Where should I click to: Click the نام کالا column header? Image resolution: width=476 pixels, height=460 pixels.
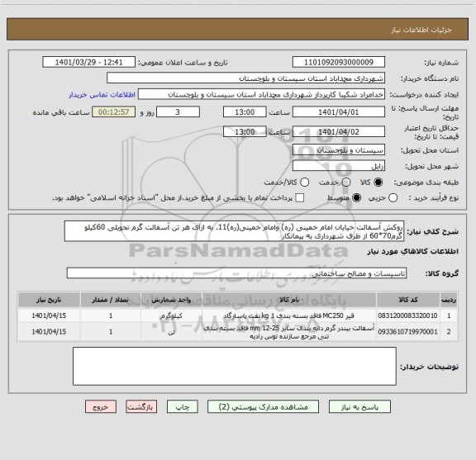(x=289, y=300)
